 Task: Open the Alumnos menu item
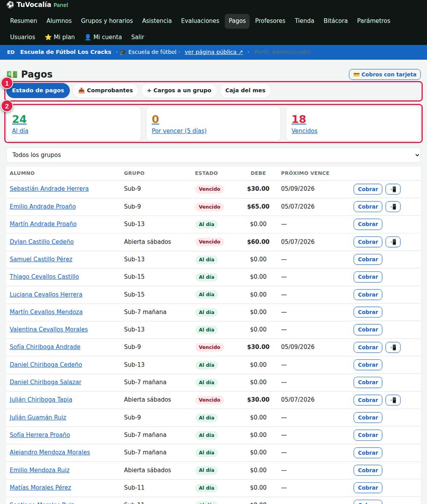[59, 21]
